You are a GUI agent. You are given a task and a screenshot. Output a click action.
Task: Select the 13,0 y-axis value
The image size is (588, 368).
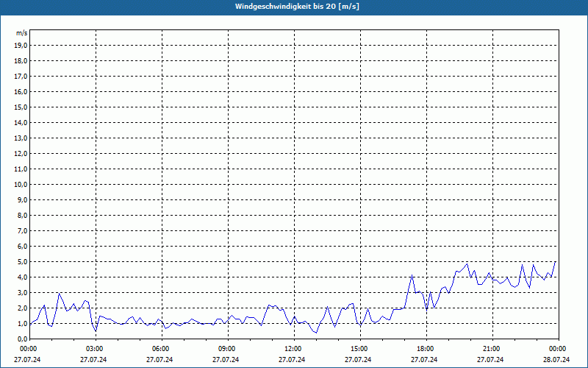[x=21, y=138]
